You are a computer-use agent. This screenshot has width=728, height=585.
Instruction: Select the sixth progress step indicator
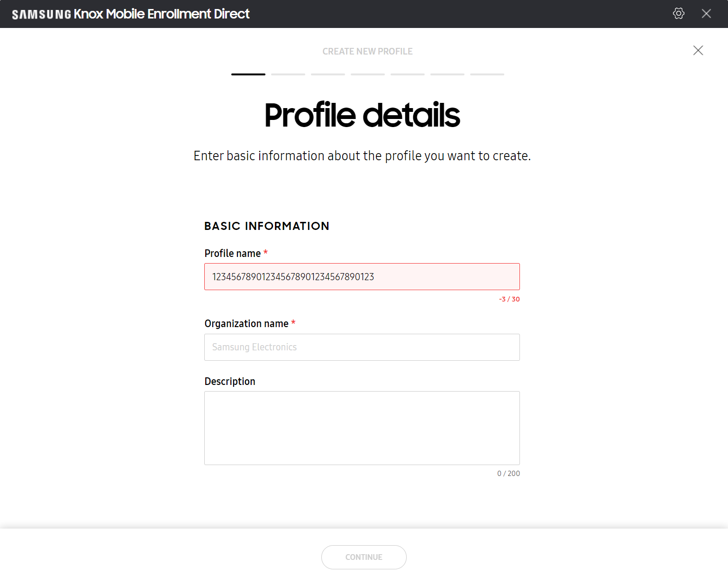(447, 74)
